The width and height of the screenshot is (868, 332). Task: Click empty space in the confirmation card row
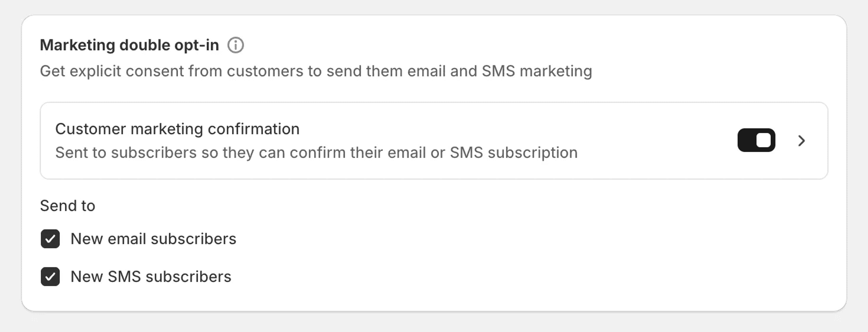click(657, 140)
